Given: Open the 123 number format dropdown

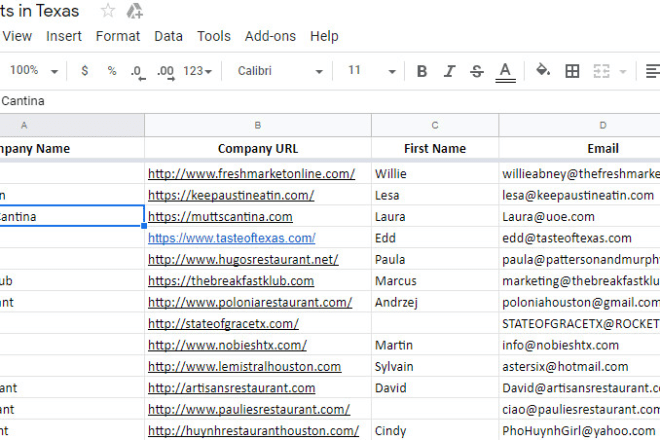Looking at the screenshot, I should tap(197, 71).
